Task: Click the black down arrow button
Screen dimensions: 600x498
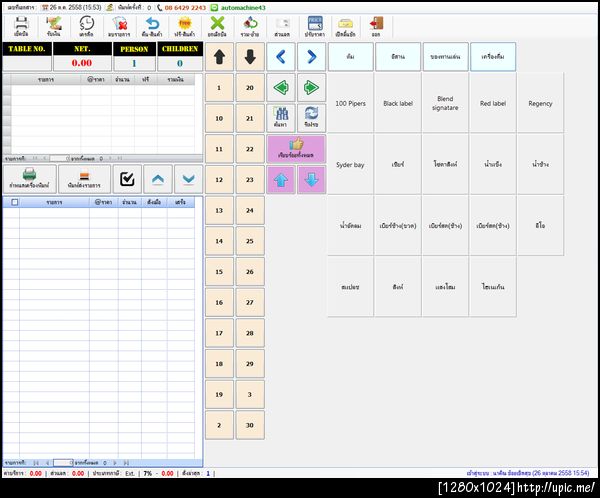Action: (250, 57)
